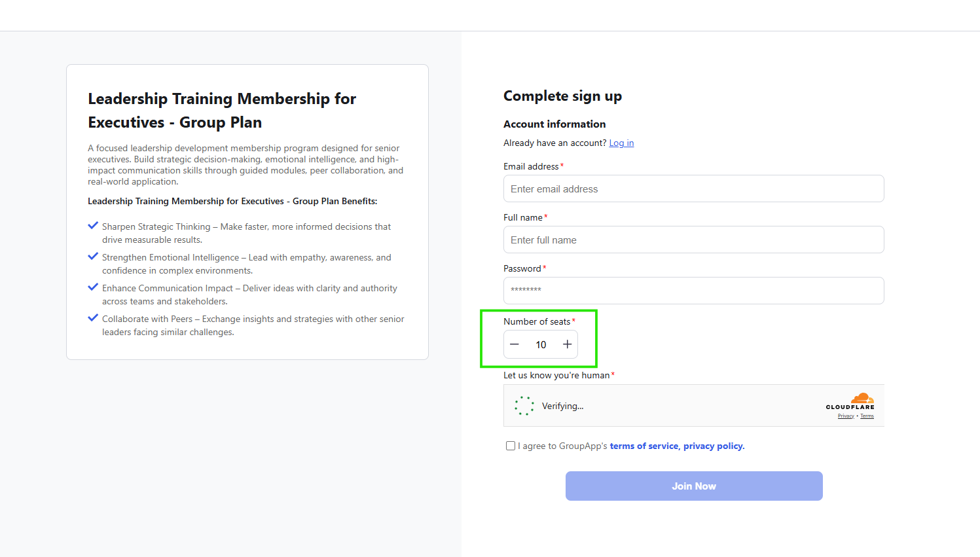Tick the agree to GroupApp's terms checkbox
This screenshot has width=980, height=557.
pos(511,446)
